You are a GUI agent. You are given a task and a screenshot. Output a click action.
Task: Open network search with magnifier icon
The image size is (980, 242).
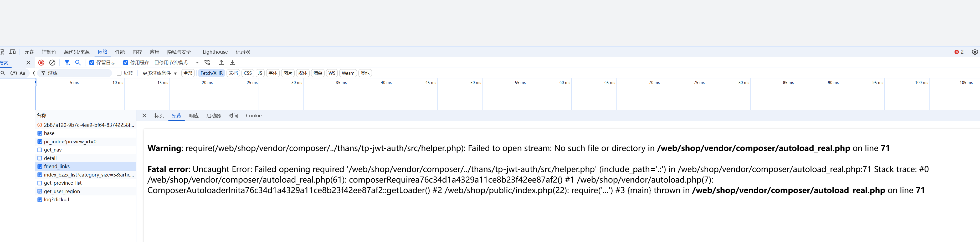click(x=78, y=62)
